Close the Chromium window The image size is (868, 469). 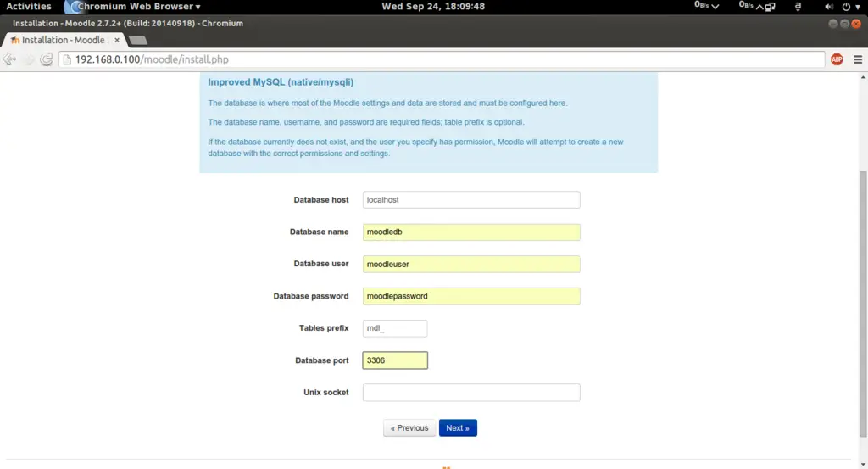(856, 23)
